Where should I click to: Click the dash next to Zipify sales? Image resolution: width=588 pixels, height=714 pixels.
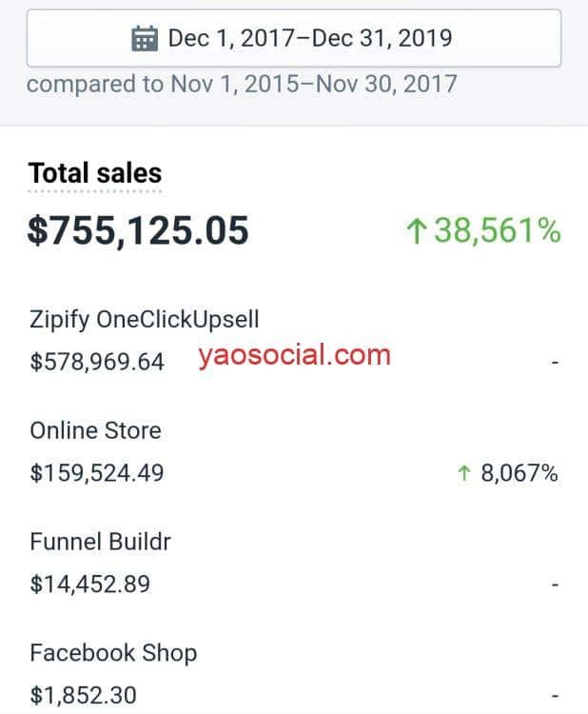(x=555, y=363)
